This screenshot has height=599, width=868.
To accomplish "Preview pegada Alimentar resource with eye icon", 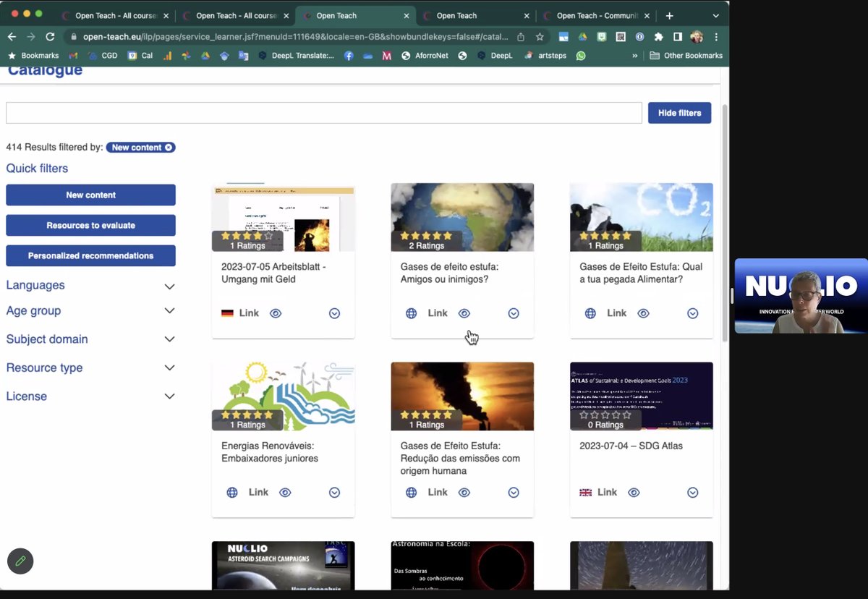I will (644, 313).
